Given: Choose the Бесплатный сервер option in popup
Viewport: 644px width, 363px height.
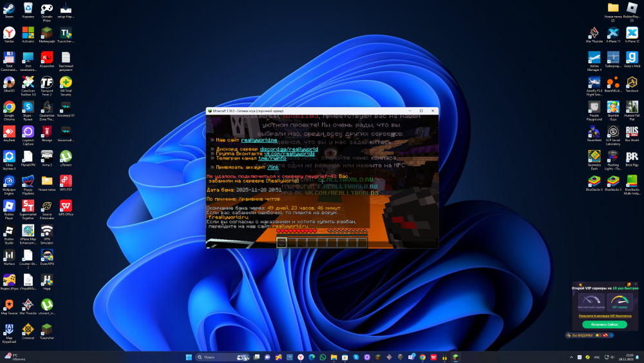Looking at the screenshot, I should [x=591, y=302].
